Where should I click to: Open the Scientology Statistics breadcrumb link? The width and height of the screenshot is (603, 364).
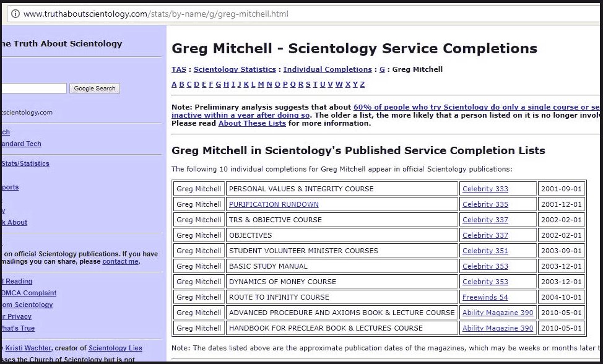(x=235, y=69)
